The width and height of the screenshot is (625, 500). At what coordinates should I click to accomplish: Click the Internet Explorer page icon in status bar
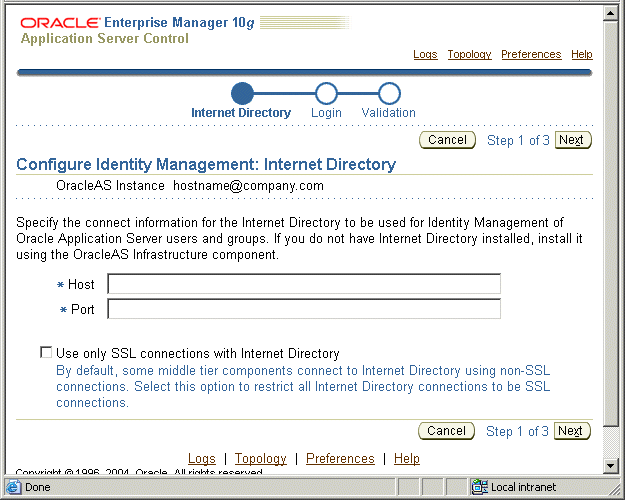point(14,487)
